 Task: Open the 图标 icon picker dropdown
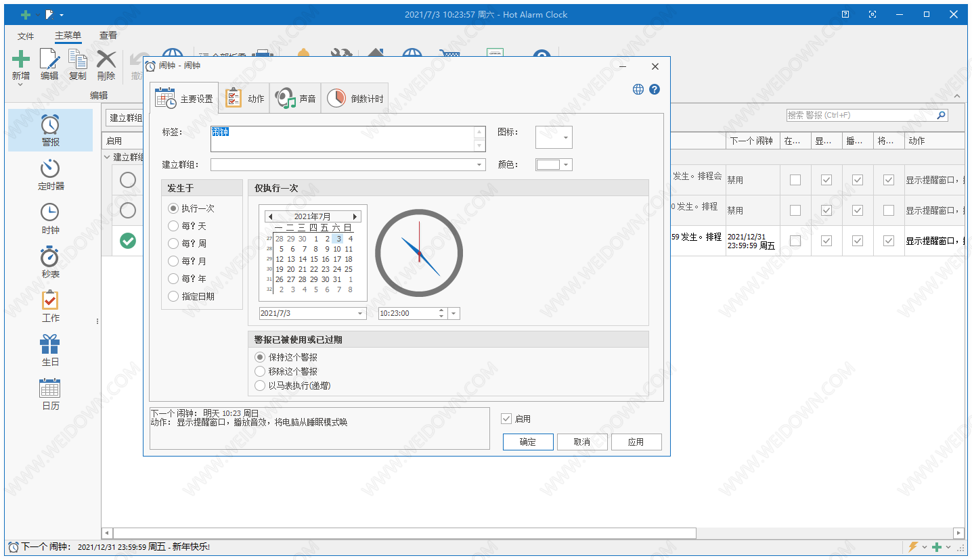[567, 137]
